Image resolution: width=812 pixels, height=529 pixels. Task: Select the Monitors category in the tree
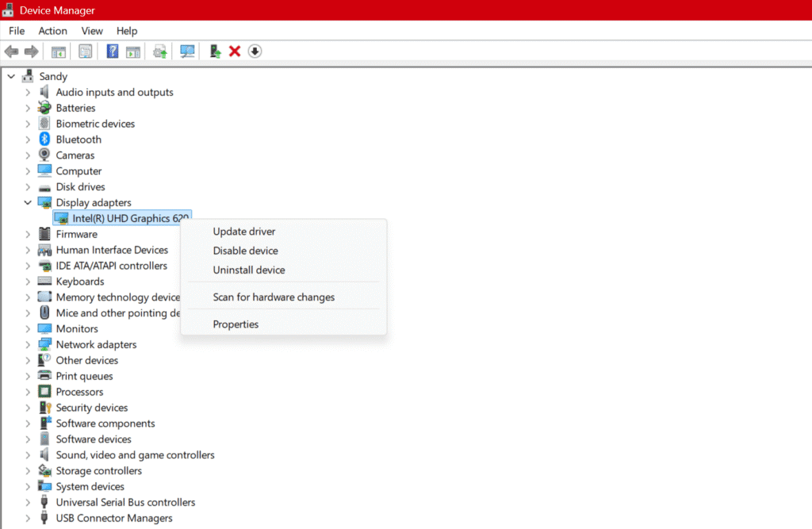(75, 328)
